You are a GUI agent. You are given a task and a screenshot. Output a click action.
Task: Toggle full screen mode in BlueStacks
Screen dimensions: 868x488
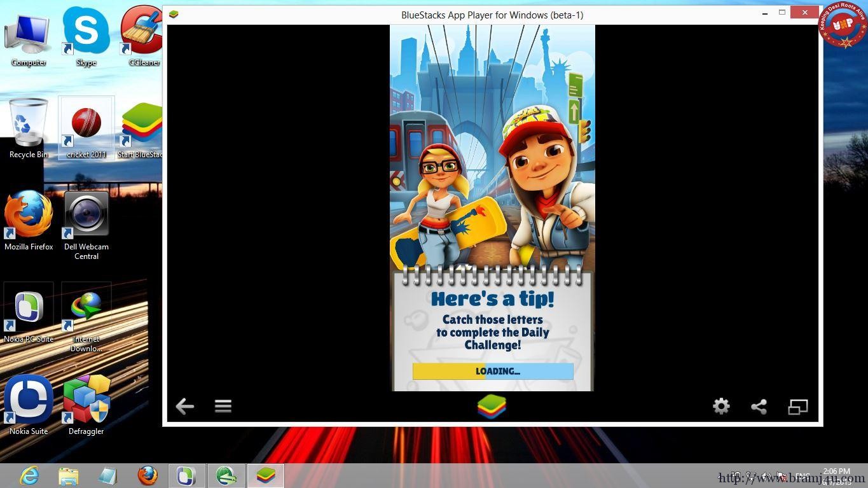797,407
